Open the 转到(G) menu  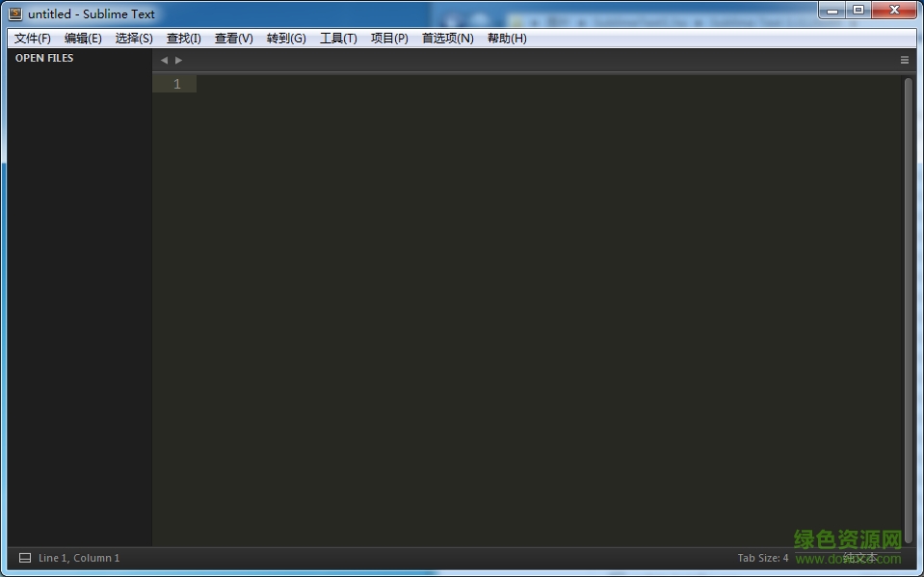(x=286, y=39)
